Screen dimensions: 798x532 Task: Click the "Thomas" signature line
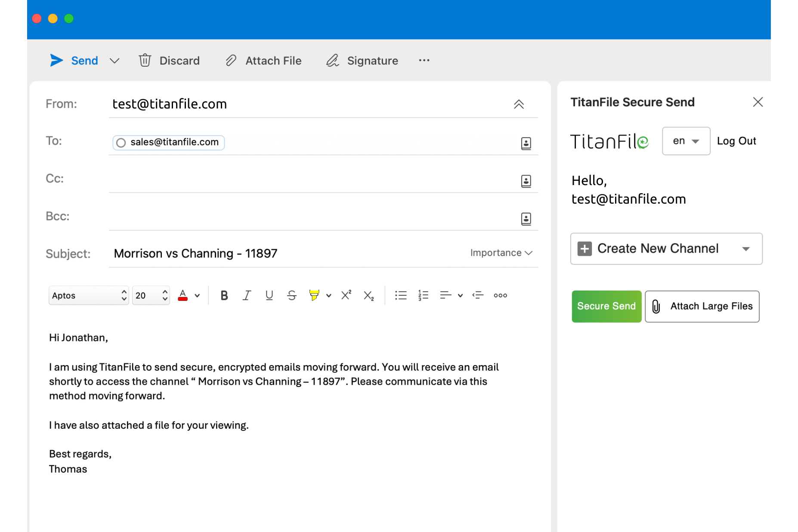tap(68, 469)
